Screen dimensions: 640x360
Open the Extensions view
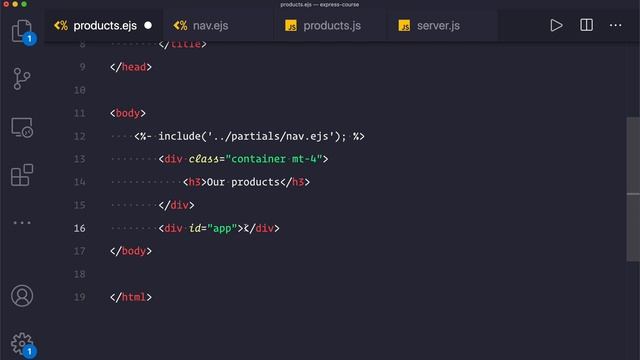(x=22, y=175)
